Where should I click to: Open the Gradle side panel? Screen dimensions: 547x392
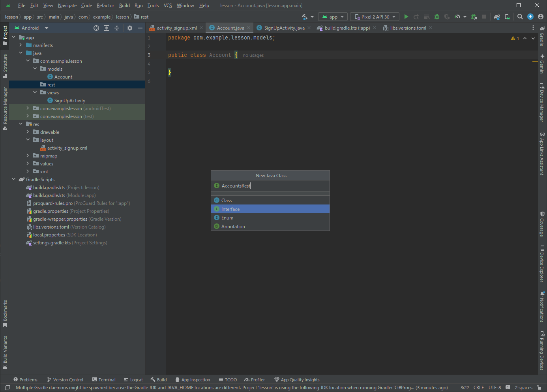pos(542,36)
